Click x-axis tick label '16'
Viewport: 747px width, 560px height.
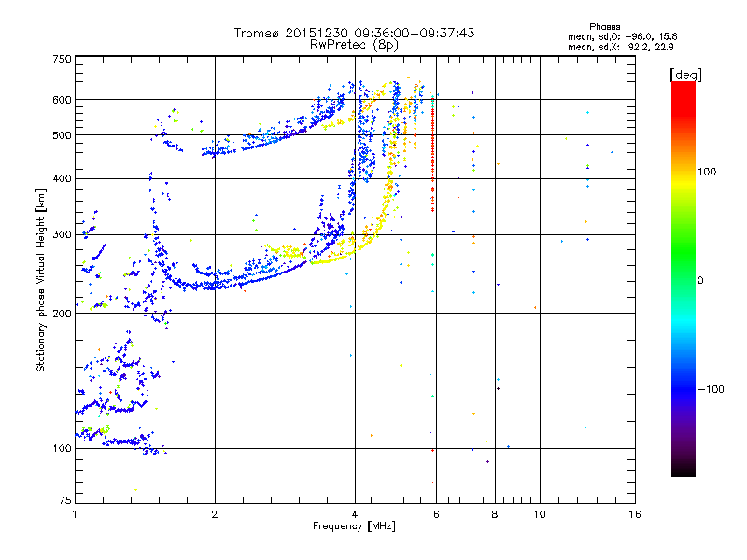point(635,514)
